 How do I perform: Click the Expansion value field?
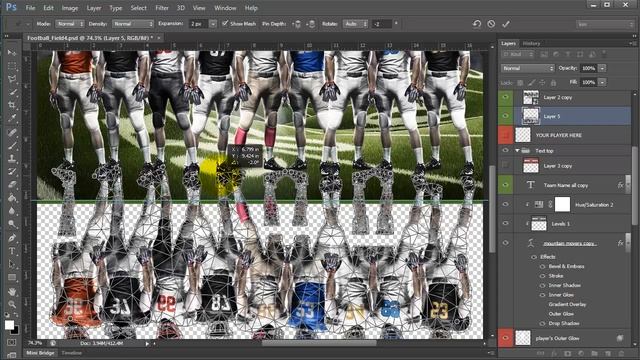[x=199, y=24]
